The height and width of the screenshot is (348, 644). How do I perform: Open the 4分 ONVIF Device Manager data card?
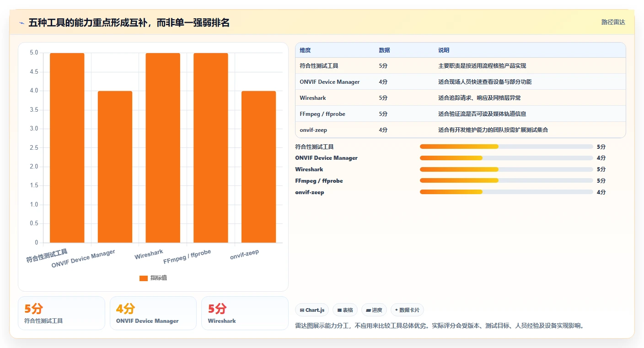(153, 313)
